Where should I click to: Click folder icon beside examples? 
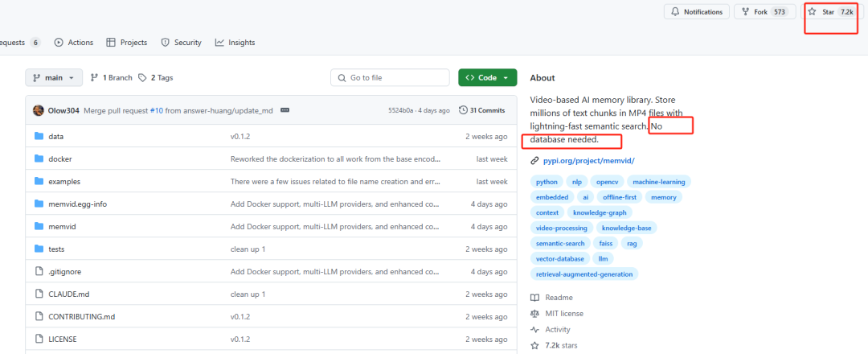pyautogui.click(x=39, y=181)
